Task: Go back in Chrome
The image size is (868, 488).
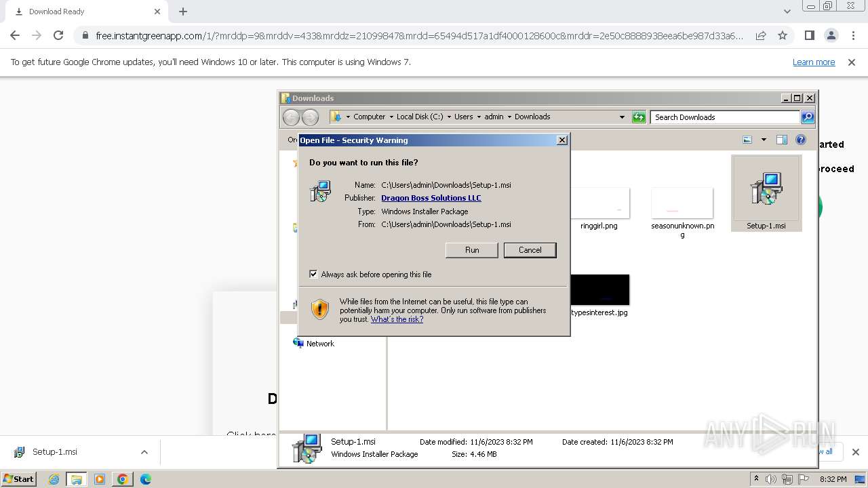Action: 15,35
